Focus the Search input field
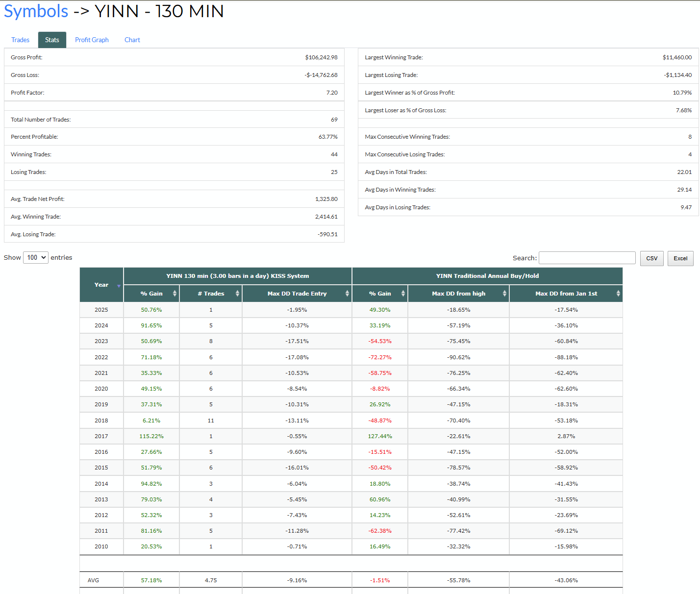Screen dimensions: 700x594 [x=587, y=258]
